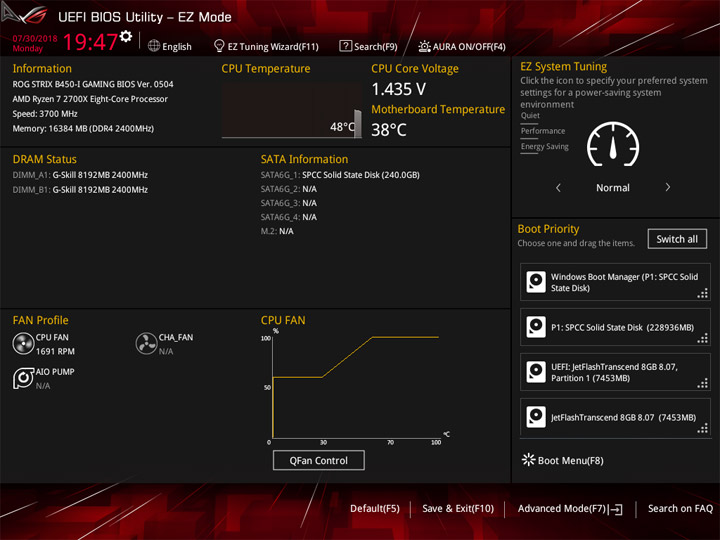Viewport: 720px width, 540px height.
Task: Open Search(F9)
Action: tap(375, 46)
